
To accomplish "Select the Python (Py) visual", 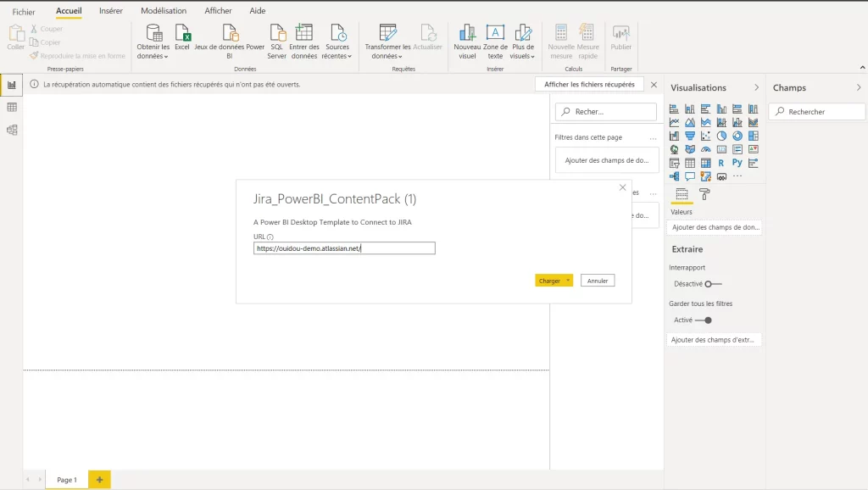I will tap(737, 163).
